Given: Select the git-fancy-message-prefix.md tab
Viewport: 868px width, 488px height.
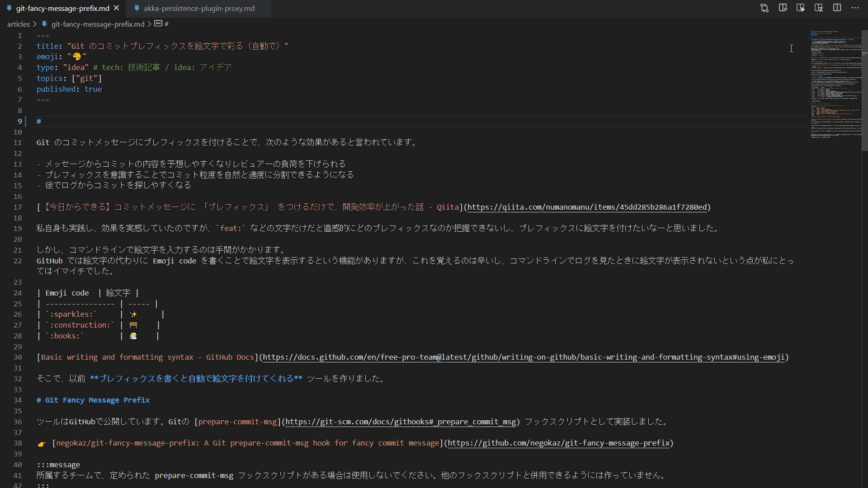Looking at the screenshot, I should [x=63, y=9].
